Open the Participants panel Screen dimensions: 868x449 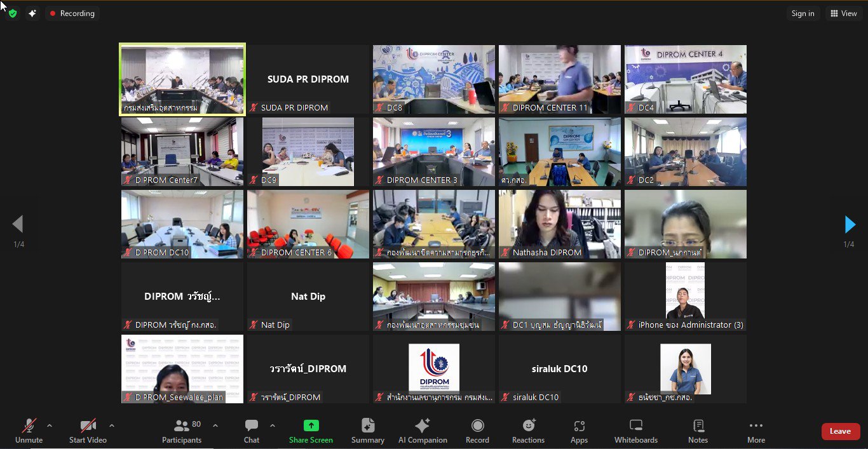click(x=182, y=431)
